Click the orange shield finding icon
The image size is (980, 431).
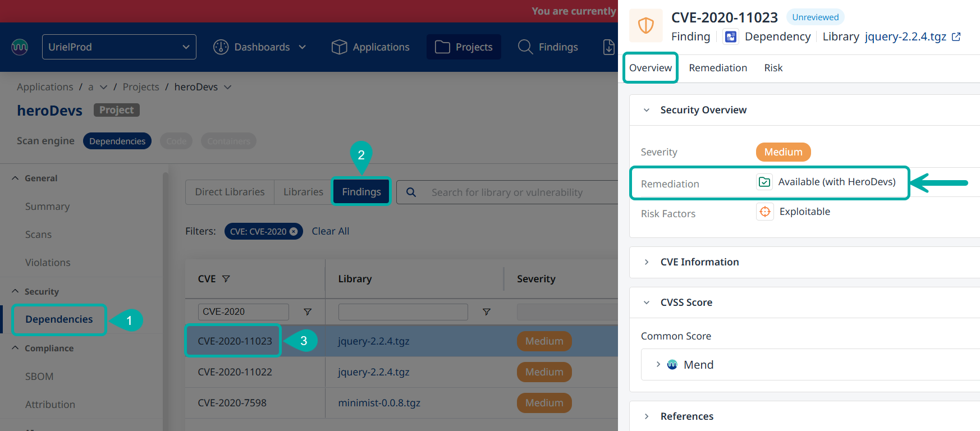click(x=646, y=26)
